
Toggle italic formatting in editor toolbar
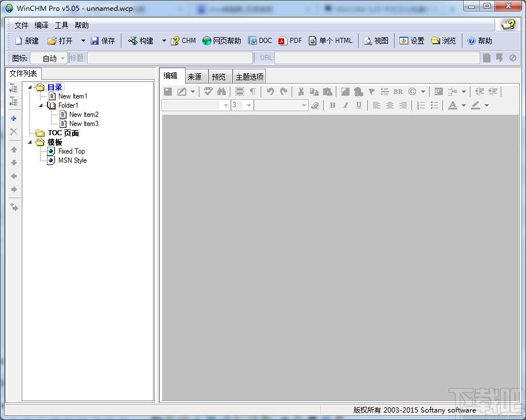pyautogui.click(x=346, y=105)
